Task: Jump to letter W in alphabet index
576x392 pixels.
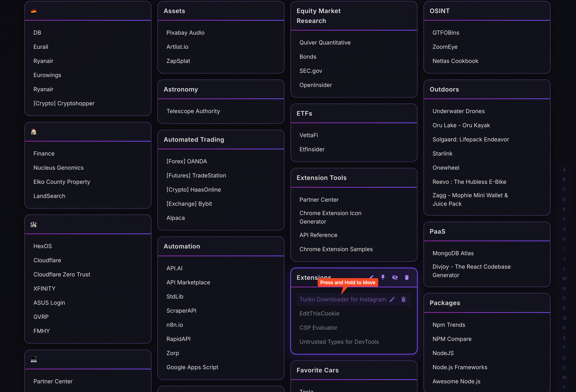Action: pos(564,377)
